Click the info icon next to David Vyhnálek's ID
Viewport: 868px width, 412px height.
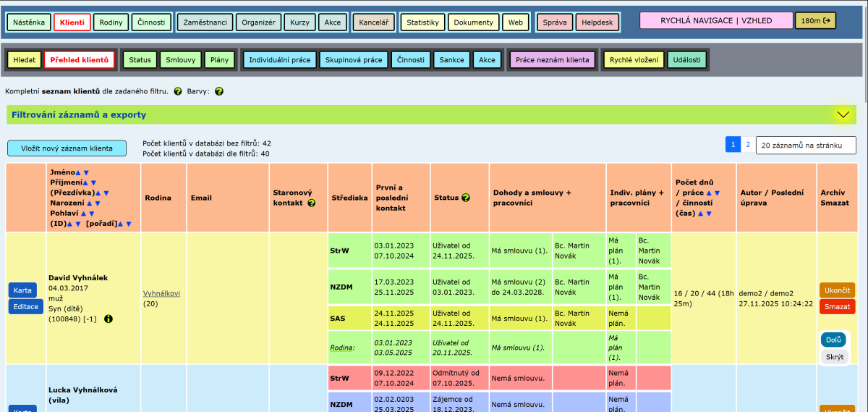109,319
